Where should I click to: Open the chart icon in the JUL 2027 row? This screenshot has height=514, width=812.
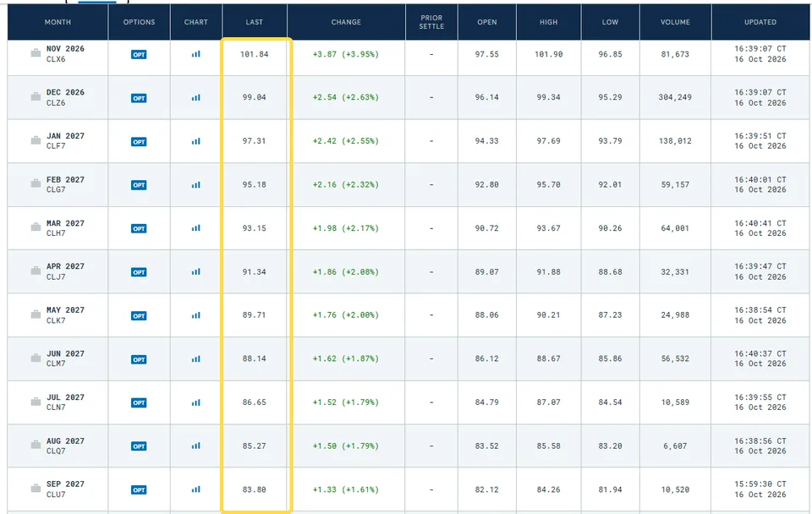coord(195,402)
